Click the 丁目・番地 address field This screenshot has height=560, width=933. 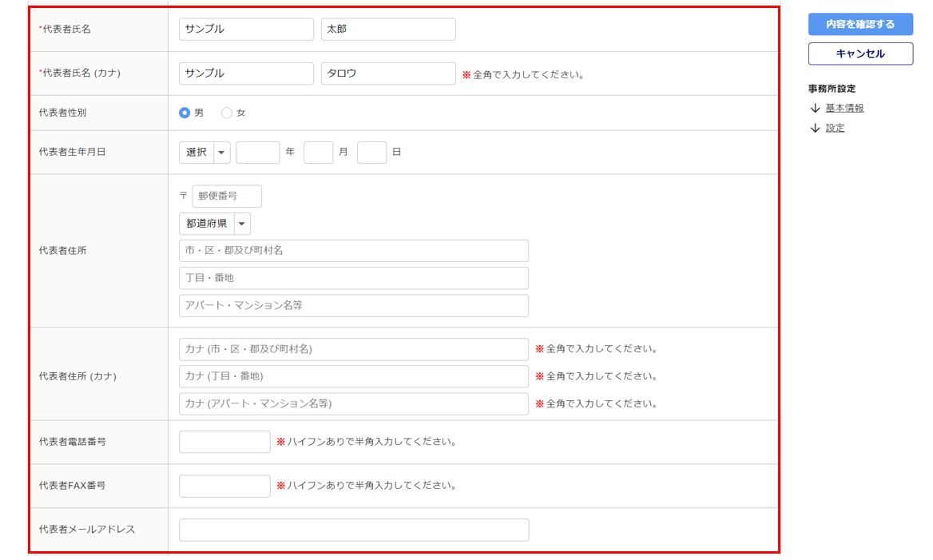[353, 278]
